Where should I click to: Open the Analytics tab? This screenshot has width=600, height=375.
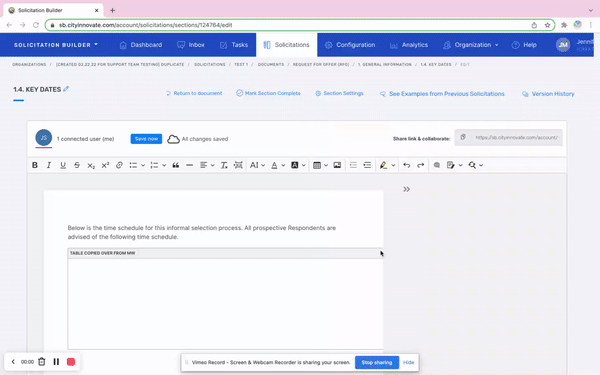409,45
